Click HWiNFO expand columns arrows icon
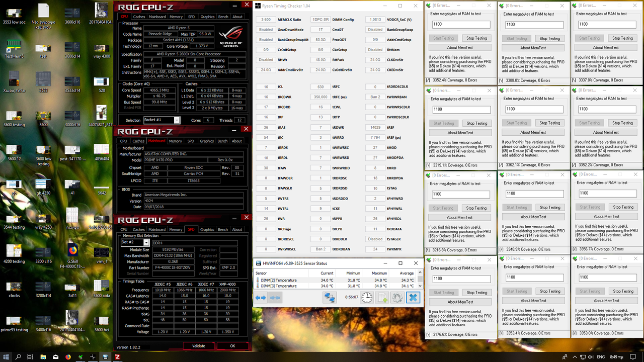This screenshot has width=644, height=362. pos(261,298)
